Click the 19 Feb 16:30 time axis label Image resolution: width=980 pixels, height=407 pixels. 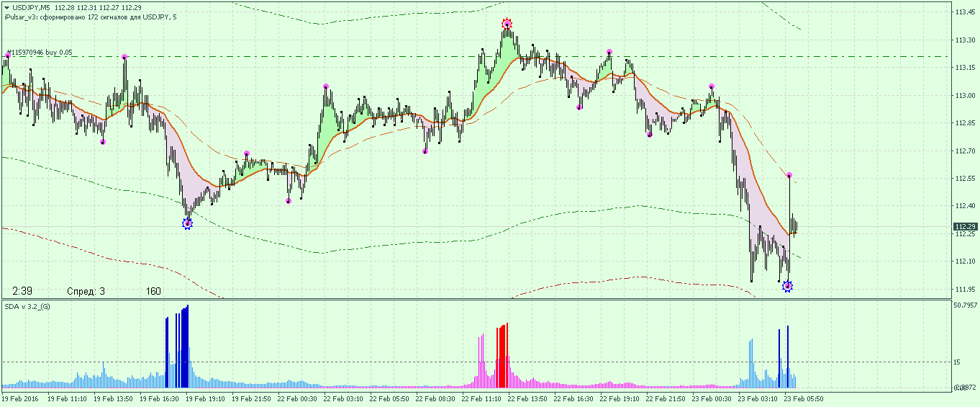[159, 398]
